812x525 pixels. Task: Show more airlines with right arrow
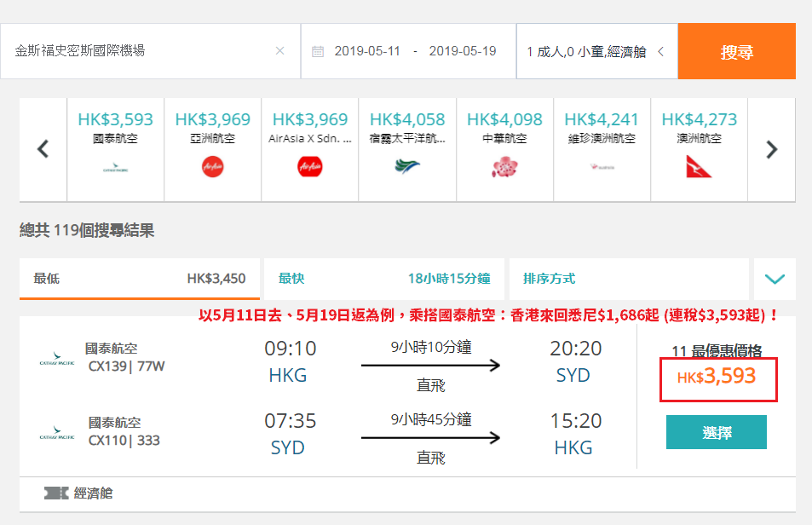click(772, 149)
